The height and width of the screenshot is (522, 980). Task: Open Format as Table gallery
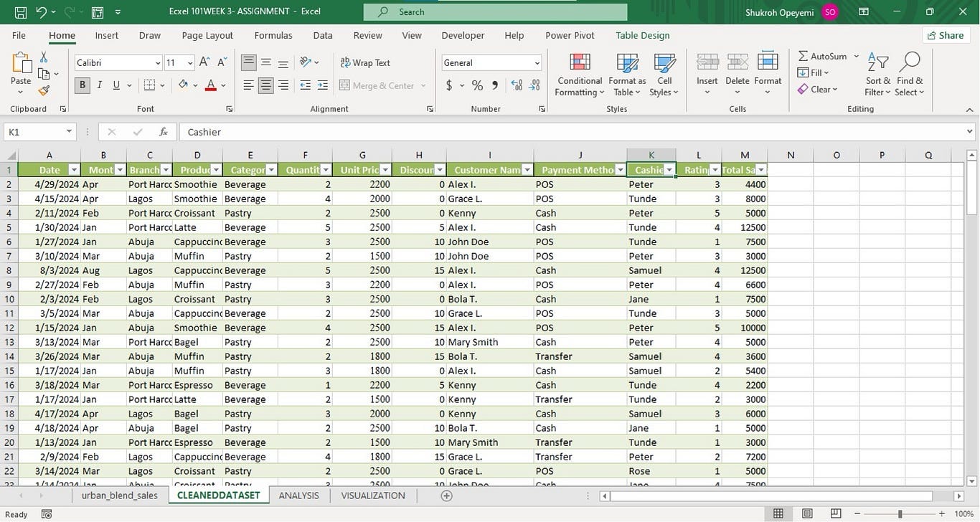627,74
